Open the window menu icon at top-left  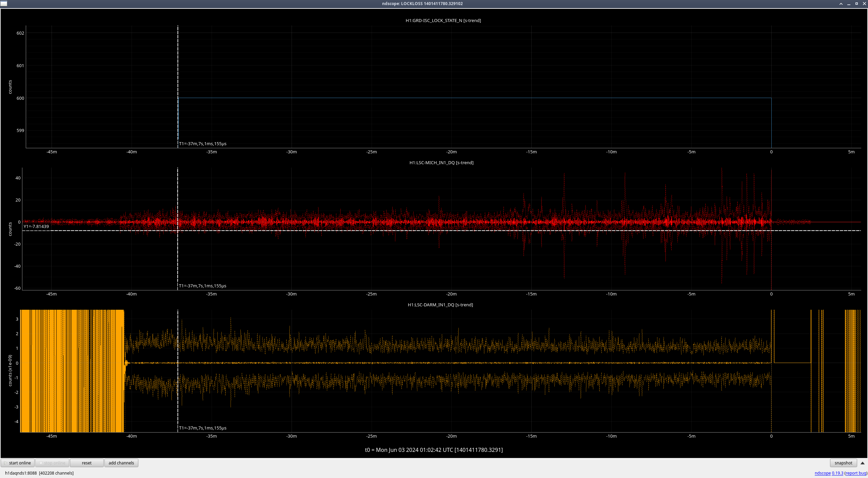(x=4, y=4)
